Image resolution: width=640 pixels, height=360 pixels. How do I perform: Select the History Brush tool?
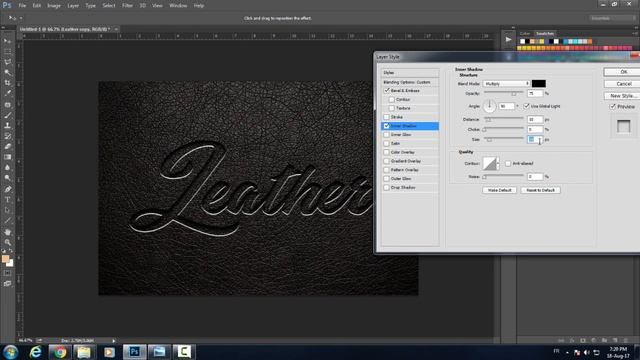pos(7,136)
